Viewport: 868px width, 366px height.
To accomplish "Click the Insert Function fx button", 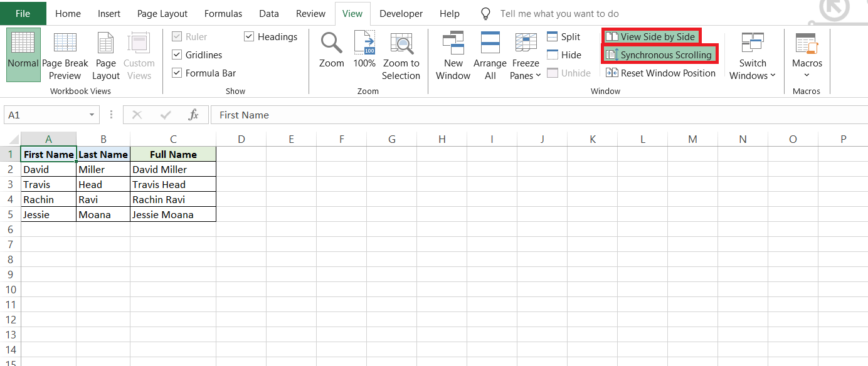I will [x=194, y=115].
